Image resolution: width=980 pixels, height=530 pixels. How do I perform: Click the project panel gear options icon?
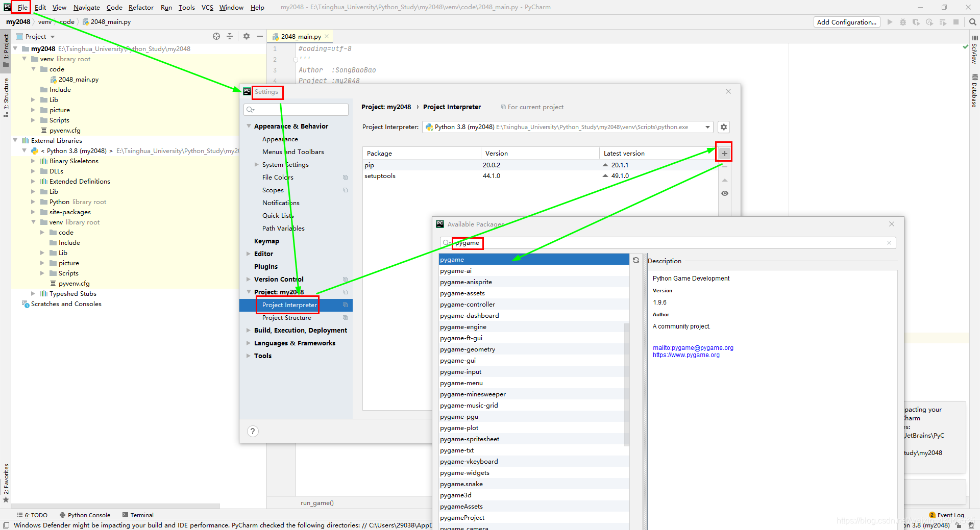coord(247,36)
